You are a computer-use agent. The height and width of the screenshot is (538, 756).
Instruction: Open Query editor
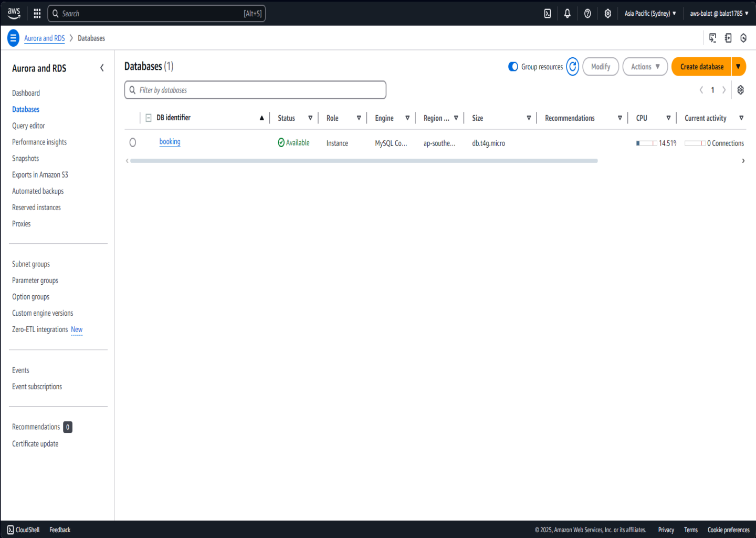(28, 126)
